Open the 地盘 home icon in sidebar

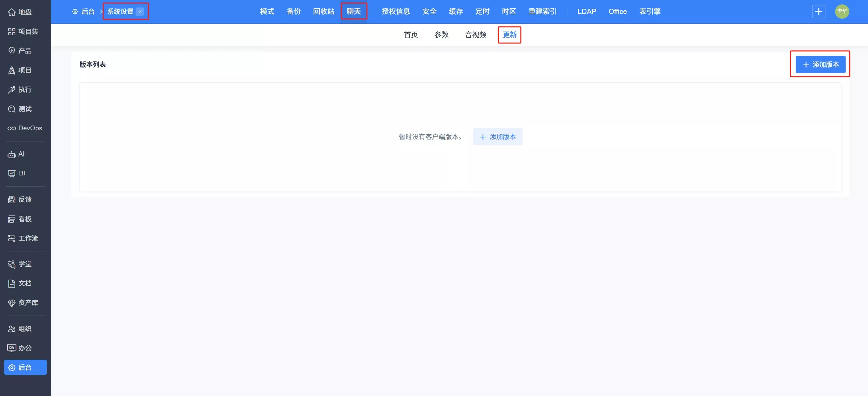pyautogui.click(x=12, y=12)
